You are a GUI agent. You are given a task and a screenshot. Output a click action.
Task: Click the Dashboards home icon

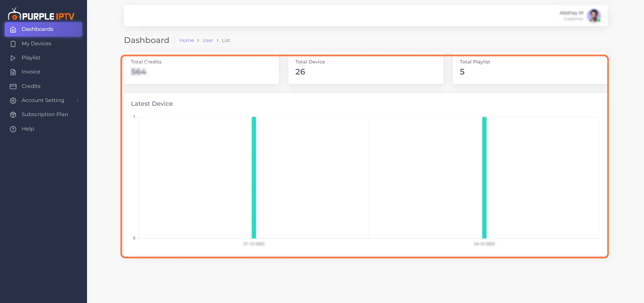[13, 30]
